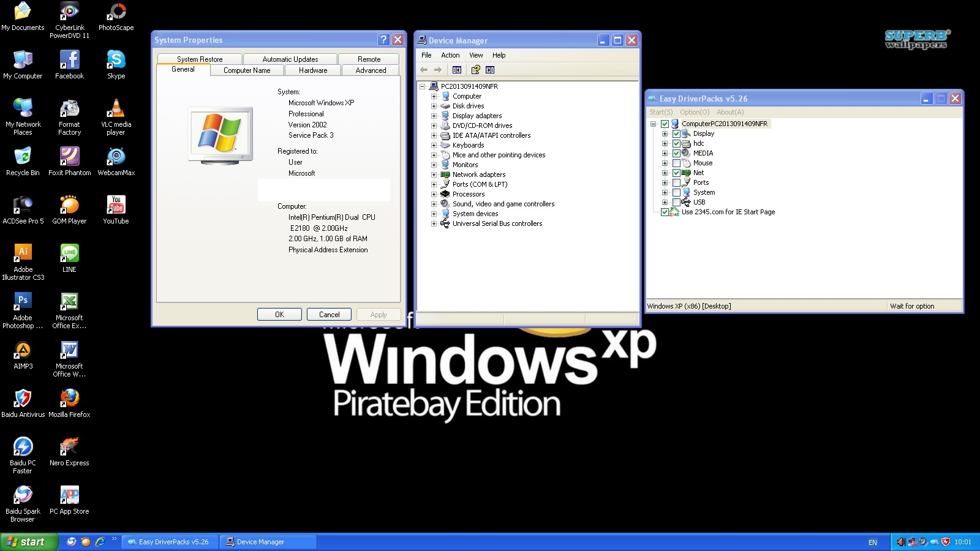The height and width of the screenshot is (551, 980).
Task: Select the Baidu Antivirus desktop icon
Action: click(x=23, y=403)
